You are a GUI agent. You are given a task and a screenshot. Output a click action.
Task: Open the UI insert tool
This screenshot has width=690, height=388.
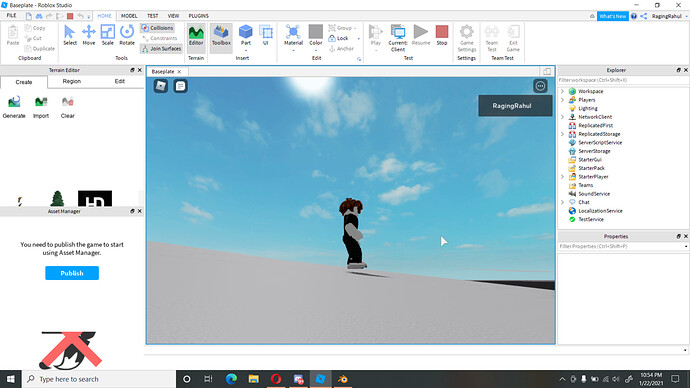point(265,35)
